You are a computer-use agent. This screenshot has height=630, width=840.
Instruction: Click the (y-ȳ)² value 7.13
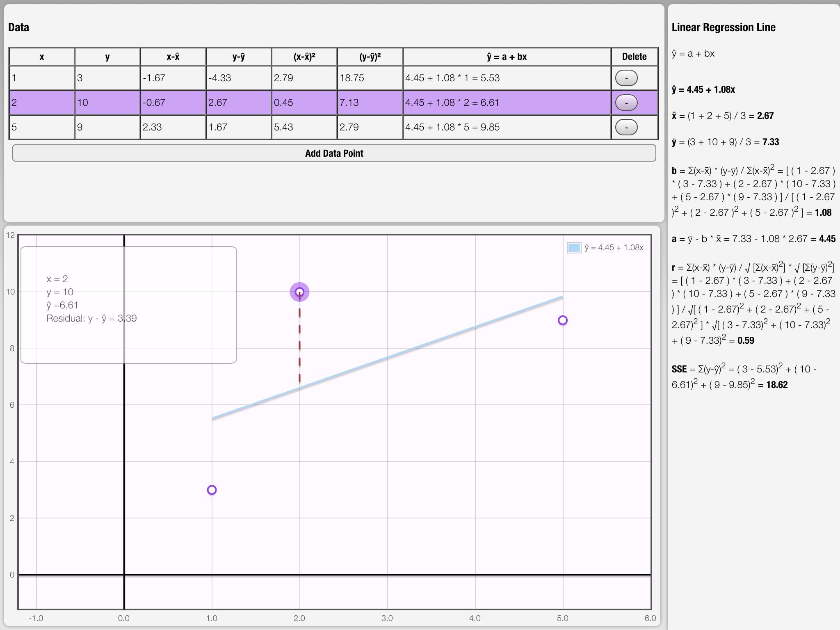point(370,103)
